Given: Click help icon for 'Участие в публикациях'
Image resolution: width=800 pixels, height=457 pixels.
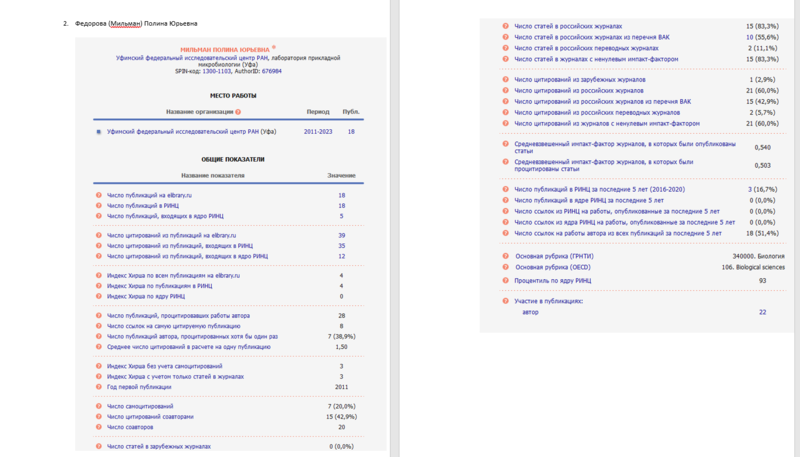Looking at the screenshot, I should pyautogui.click(x=505, y=300).
